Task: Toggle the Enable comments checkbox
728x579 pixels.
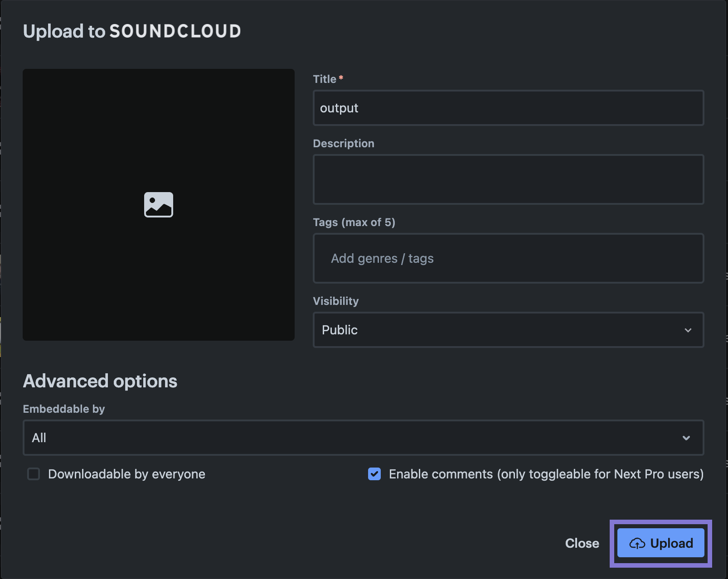Action: pyautogui.click(x=374, y=474)
